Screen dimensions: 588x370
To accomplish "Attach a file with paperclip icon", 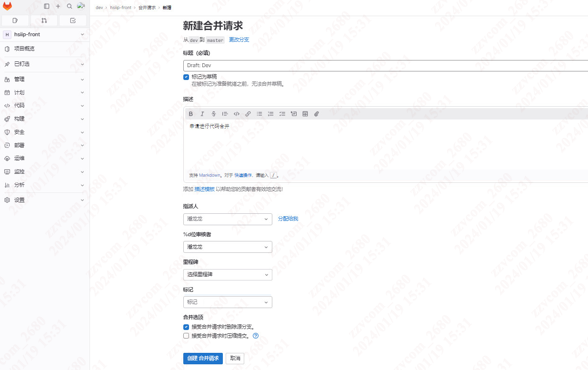I will (317, 114).
